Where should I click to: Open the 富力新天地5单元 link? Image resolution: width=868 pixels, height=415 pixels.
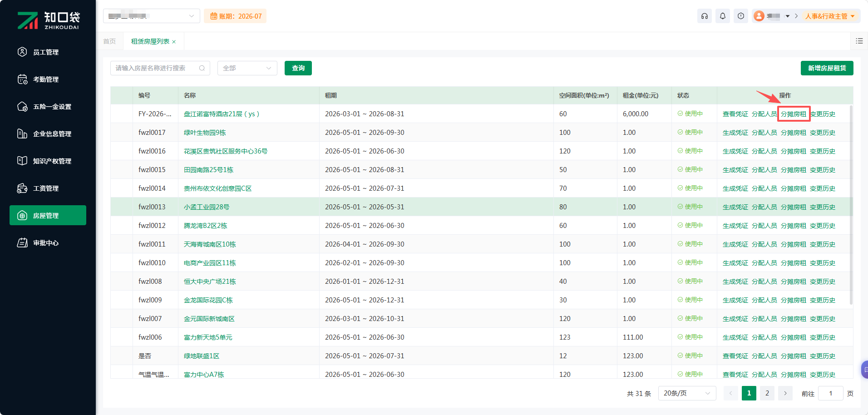(x=208, y=337)
